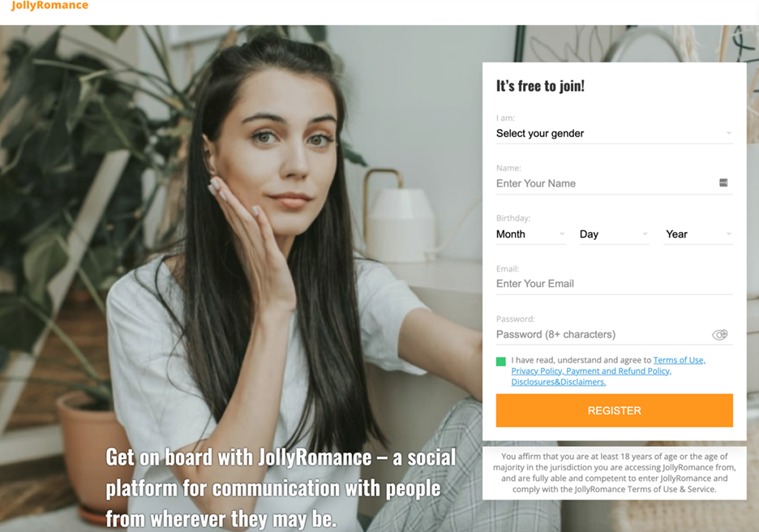Open the Disclosures&Disclaimers link
The image size is (759, 532).
click(x=559, y=382)
